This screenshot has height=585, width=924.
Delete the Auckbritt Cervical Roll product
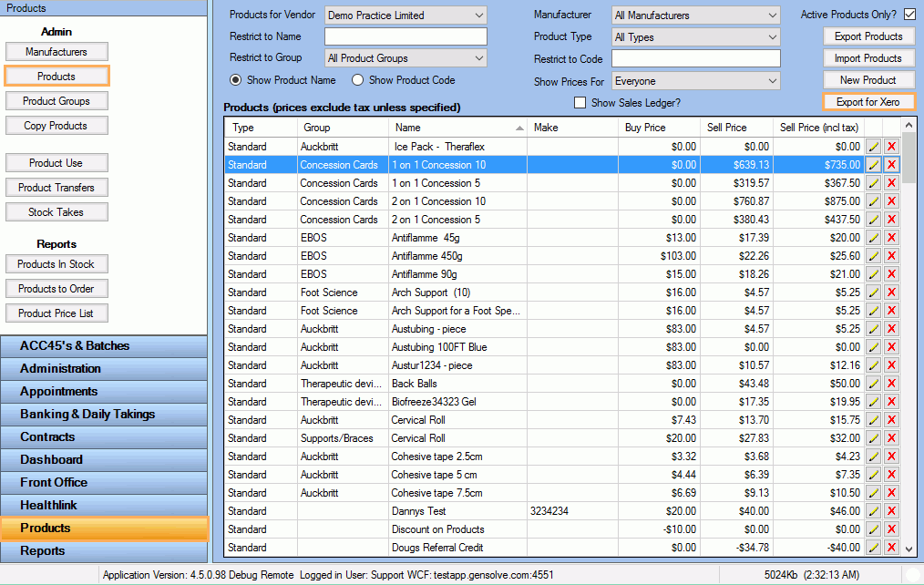[891, 421]
